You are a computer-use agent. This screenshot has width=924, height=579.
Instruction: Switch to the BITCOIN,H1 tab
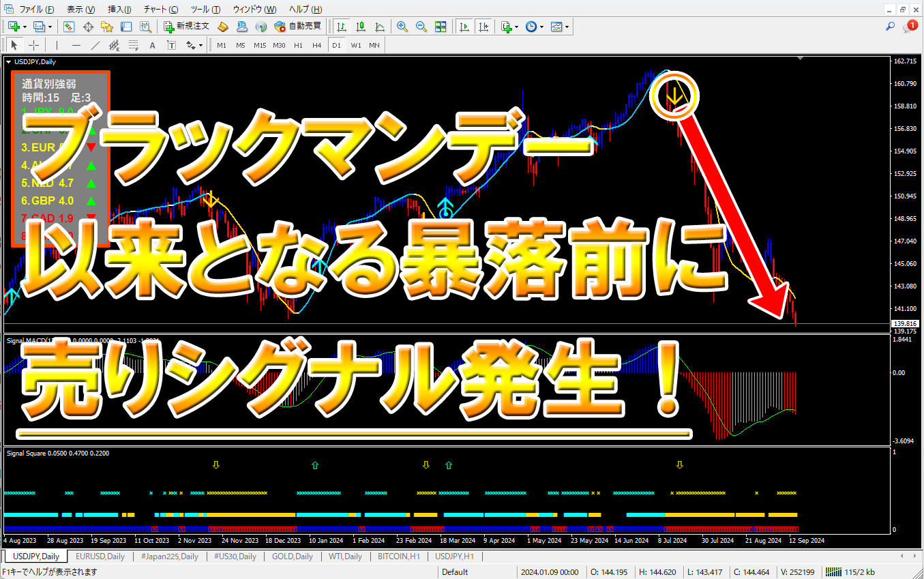[399, 556]
